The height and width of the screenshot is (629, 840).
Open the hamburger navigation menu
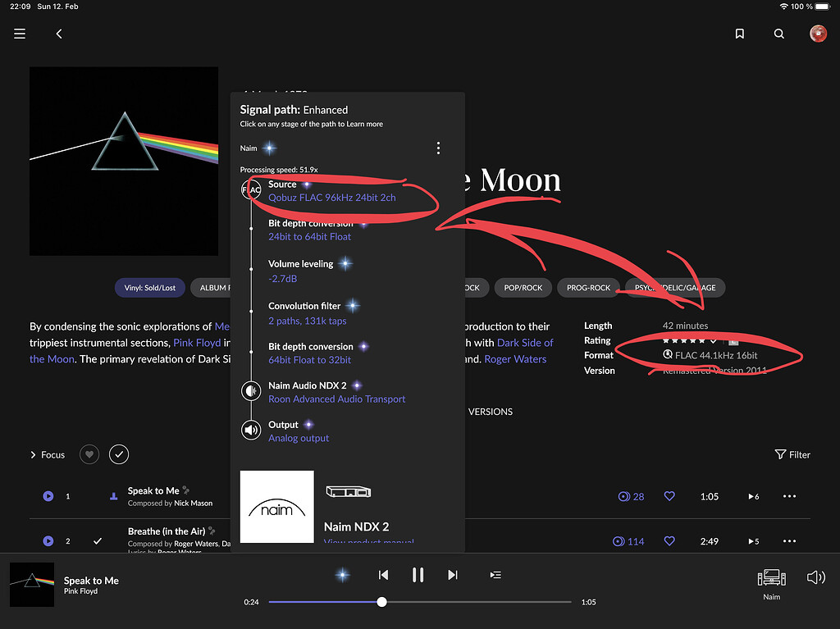click(x=19, y=34)
